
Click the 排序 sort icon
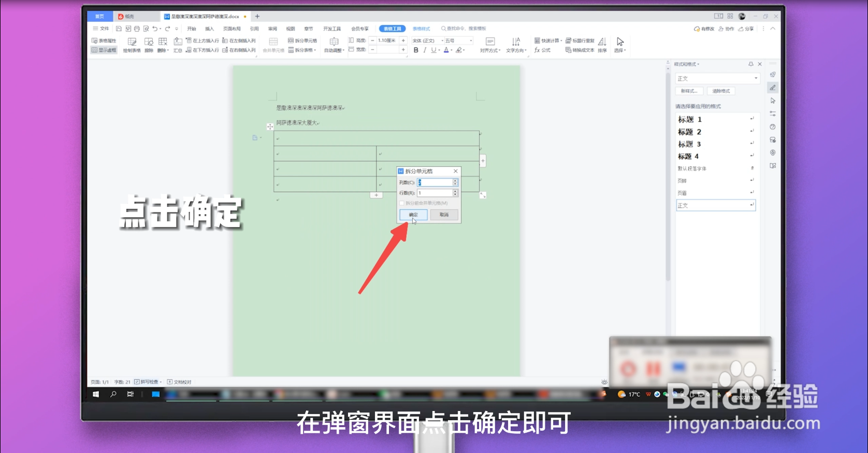tap(602, 45)
